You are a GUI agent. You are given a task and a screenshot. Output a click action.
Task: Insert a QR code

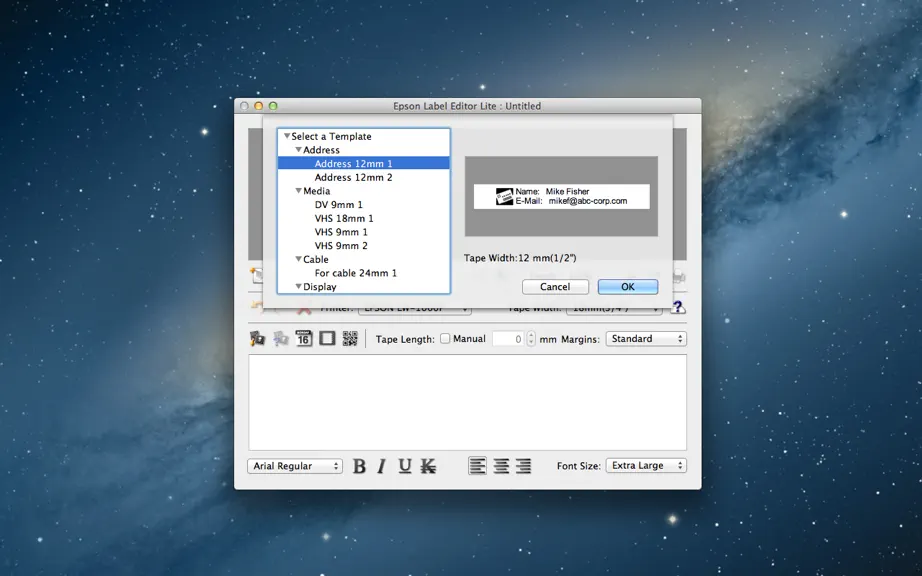point(350,339)
